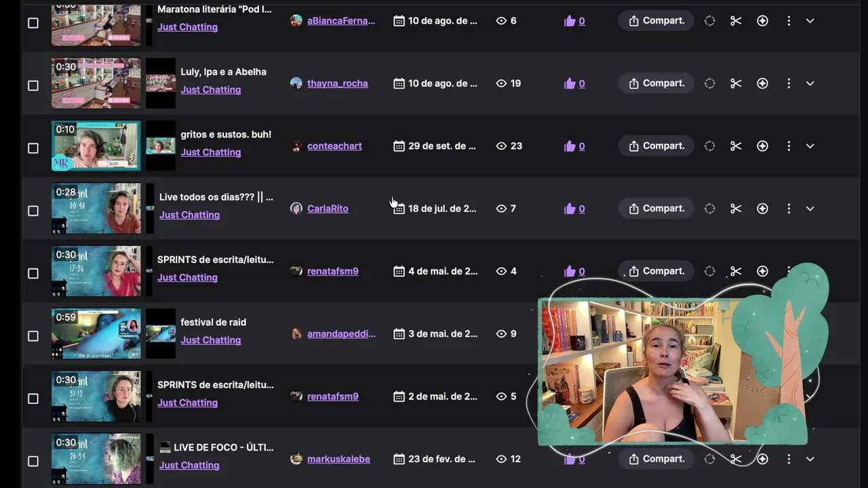
Task: Click dashed circle icon in markuskalebe row
Action: [x=709, y=459]
